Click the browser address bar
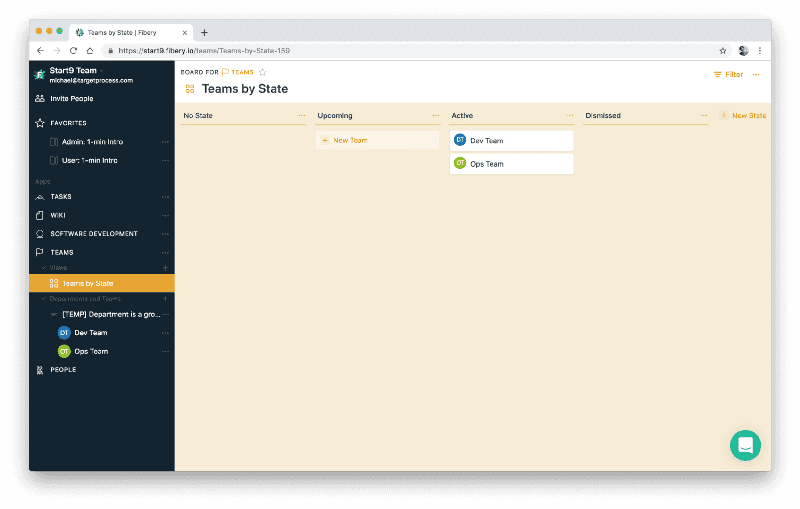Image resolution: width=800 pixels, height=509 pixels. [400, 50]
